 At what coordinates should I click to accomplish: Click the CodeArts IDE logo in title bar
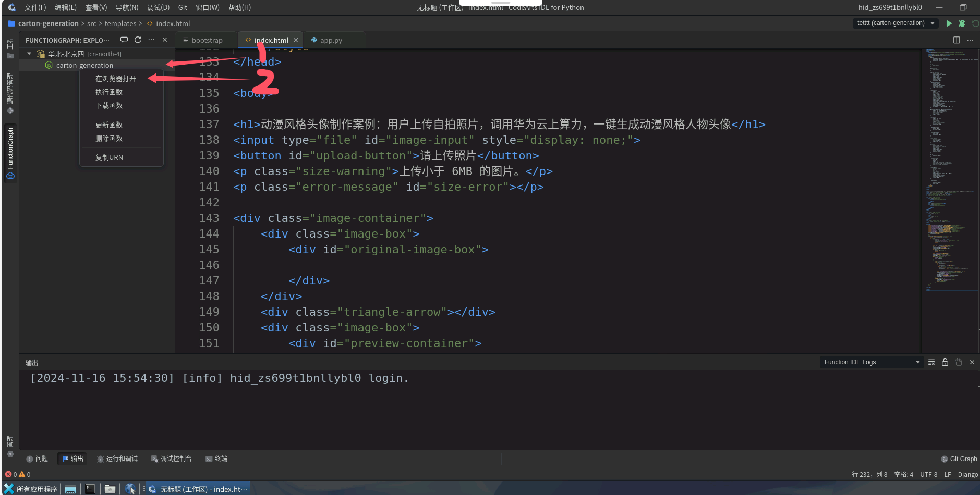click(x=11, y=7)
